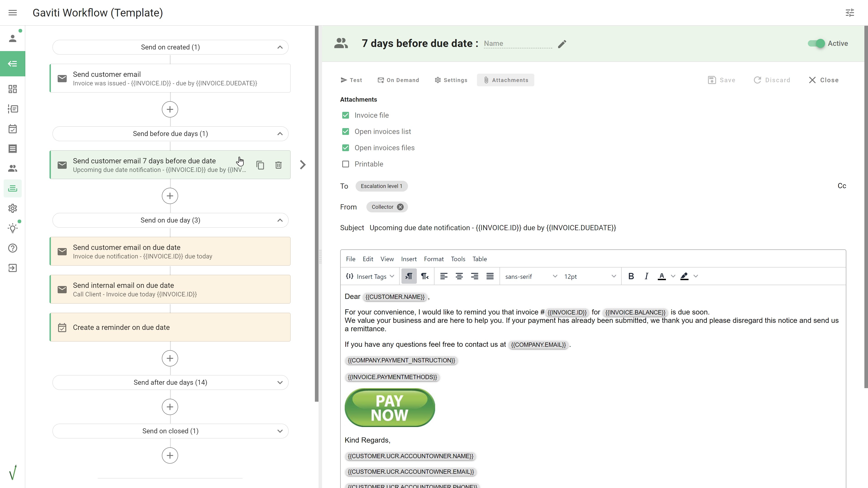Viewport: 868px width, 488px height.
Task: Center-align text in the email editor
Action: [x=459, y=277]
